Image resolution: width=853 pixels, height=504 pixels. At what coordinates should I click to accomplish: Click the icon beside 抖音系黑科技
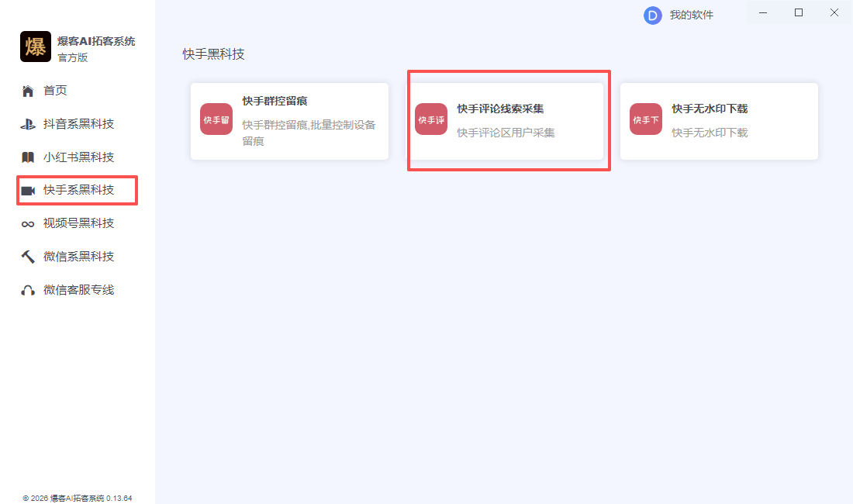(28, 125)
